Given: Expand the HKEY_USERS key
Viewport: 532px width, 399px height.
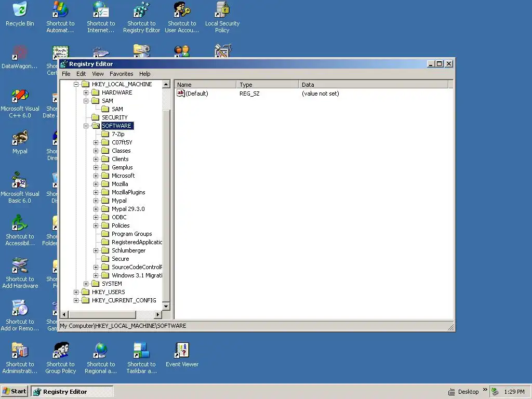Looking at the screenshot, I should coord(76,292).
